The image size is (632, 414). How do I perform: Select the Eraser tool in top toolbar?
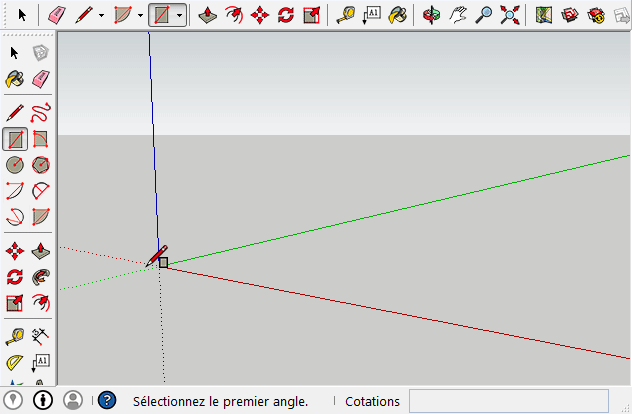[57, 15]
